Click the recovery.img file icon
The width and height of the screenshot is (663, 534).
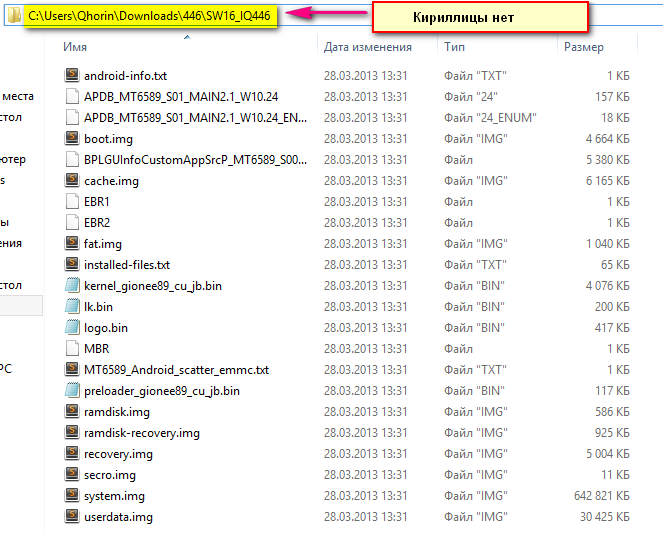[71, 453]
